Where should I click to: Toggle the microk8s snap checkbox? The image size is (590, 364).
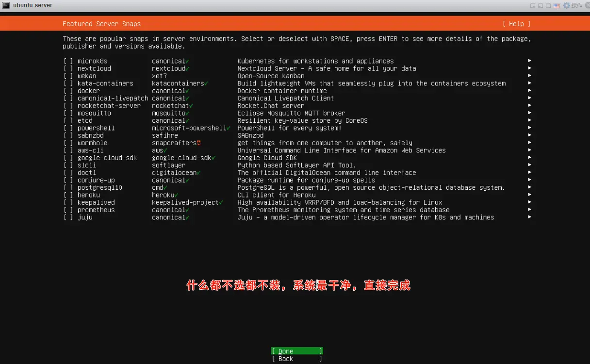[x=68, y=61]
